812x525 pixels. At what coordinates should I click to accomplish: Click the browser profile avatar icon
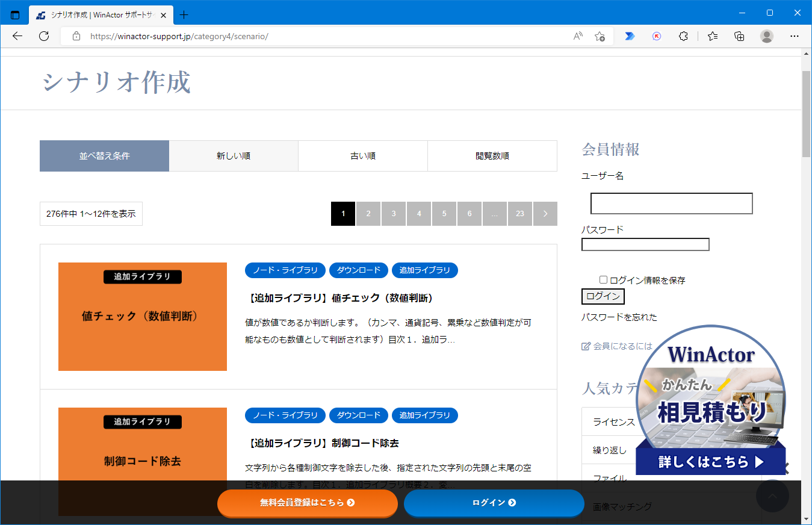pos(766,37)
